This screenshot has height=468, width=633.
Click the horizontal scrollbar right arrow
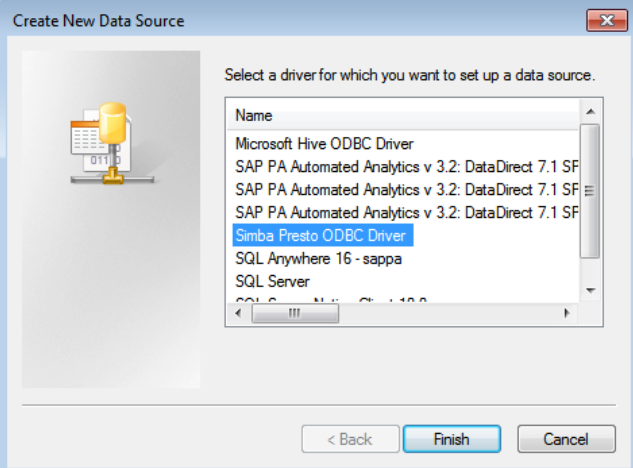tap(567, 313)
